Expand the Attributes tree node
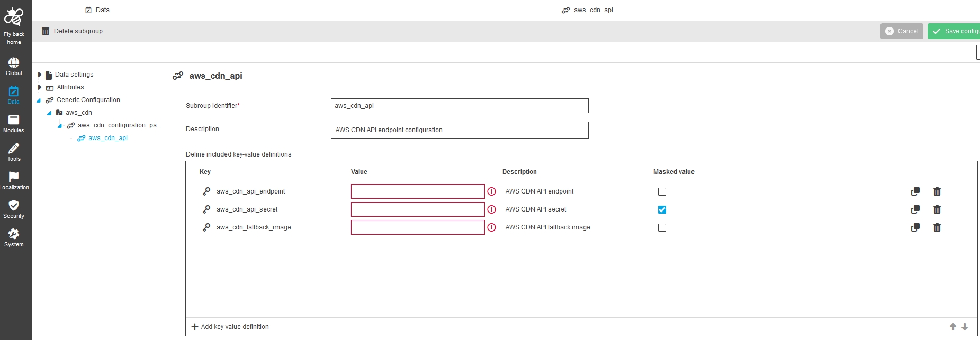 (x=40, y=87)
